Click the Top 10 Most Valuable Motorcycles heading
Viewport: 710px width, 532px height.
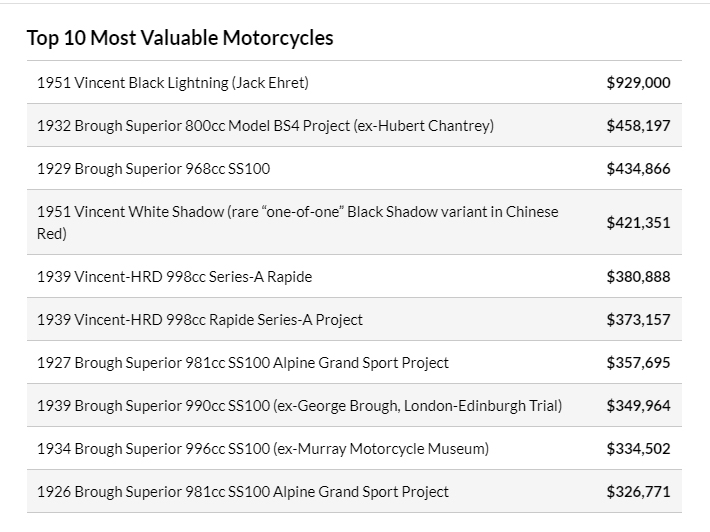point(180,38)
